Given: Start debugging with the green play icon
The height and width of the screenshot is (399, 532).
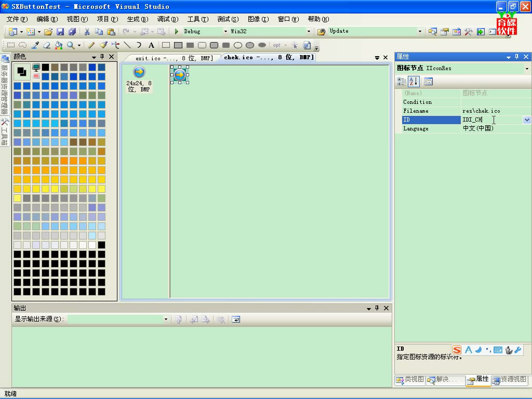Looking at the screenshot, I should [x=176, y=31].
